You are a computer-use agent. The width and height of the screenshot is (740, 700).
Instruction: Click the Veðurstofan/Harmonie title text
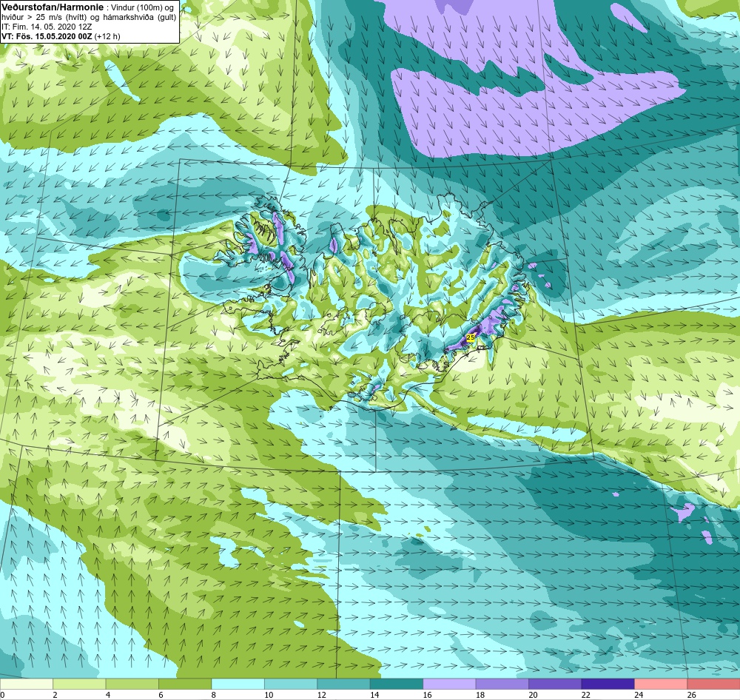tap(52, 7)
